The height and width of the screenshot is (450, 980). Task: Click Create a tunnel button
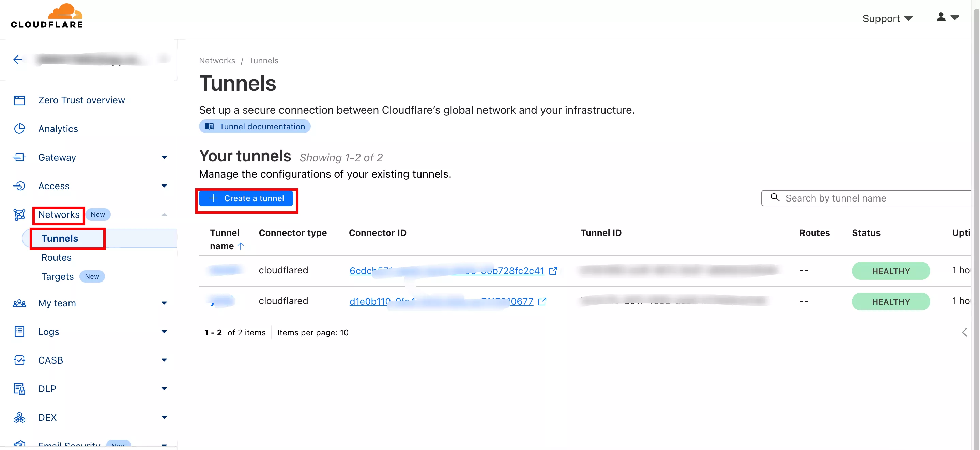click(246, 198)
